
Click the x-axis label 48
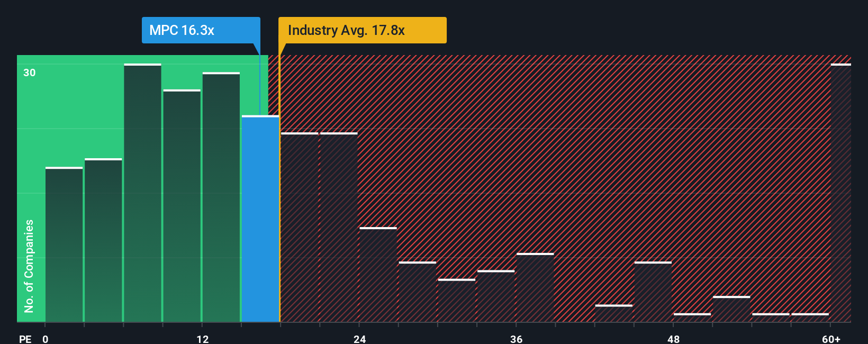tap(673, 339)
